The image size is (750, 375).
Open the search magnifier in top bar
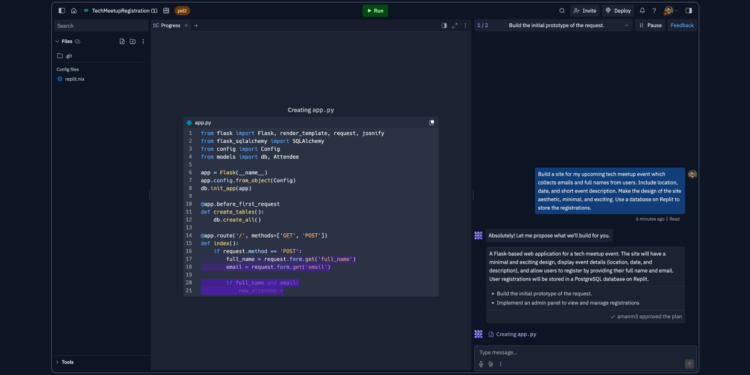click(x=562, y=11)
